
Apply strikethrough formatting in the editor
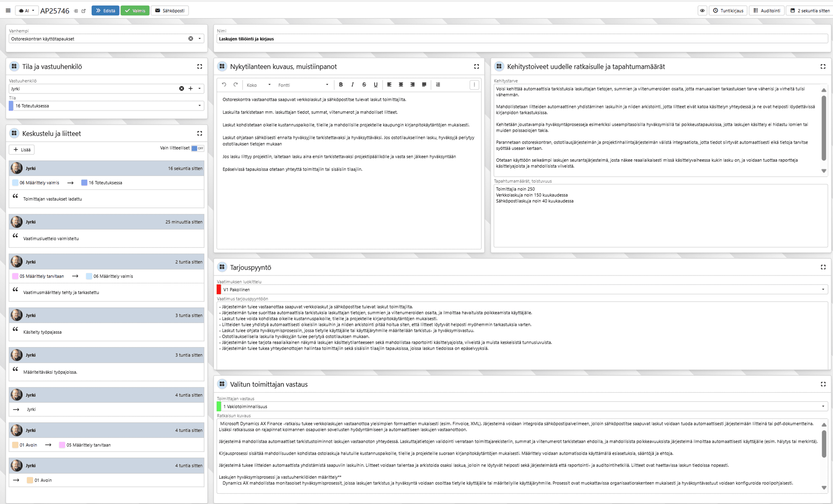(364, 85)
